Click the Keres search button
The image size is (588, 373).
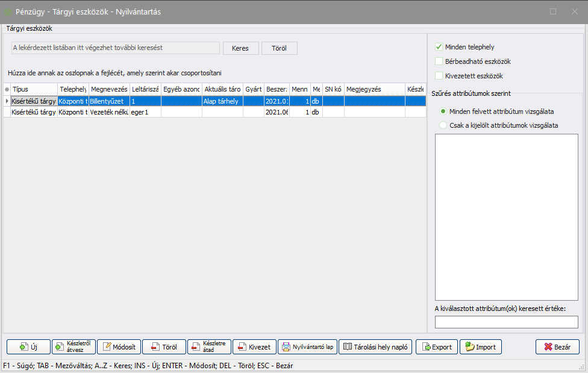pyautogui.click(x=240, y=48)
